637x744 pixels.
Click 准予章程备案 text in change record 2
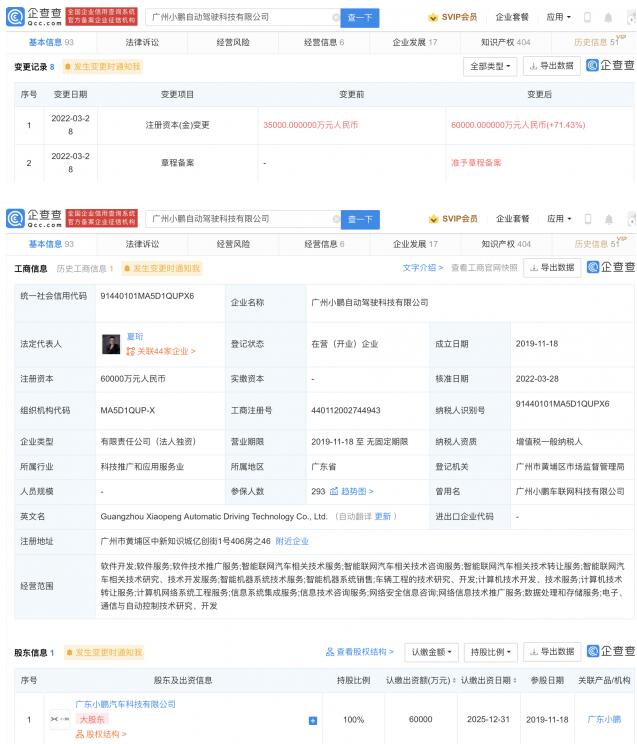pos(476,163)
